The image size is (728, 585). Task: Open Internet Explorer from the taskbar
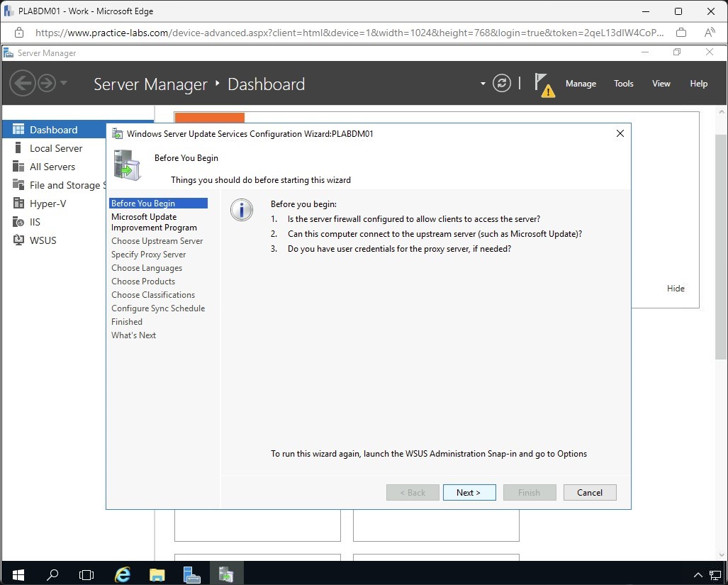(123, 574)
